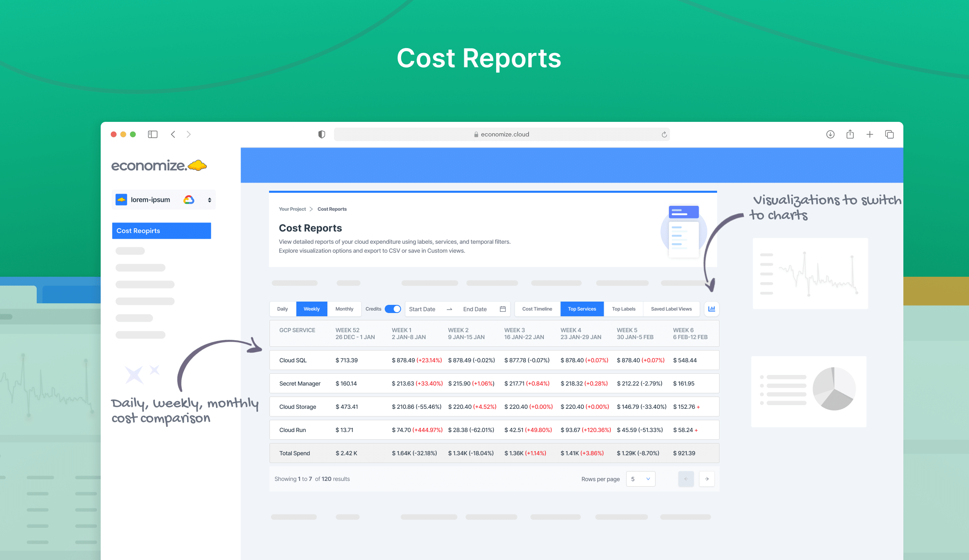Click the End Date field
Screen dimensions: 969x560
click(475, 309)
